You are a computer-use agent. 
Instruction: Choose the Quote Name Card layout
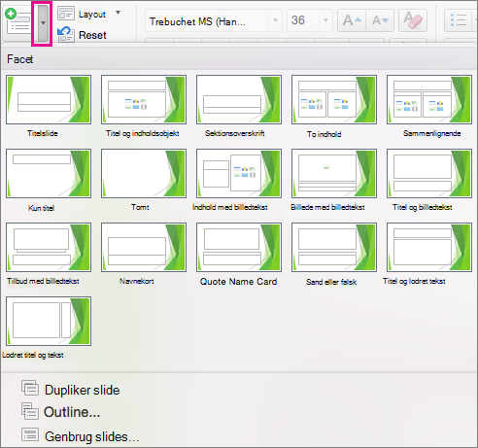pyautogui.click(x=239, y=248)
